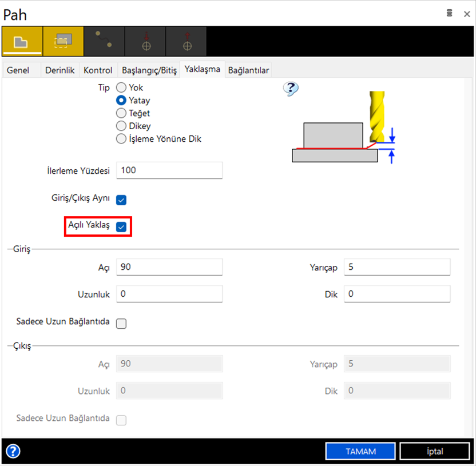Cancel with the İptal button
The height and width of the screenshot is (466, 476).
435,451
